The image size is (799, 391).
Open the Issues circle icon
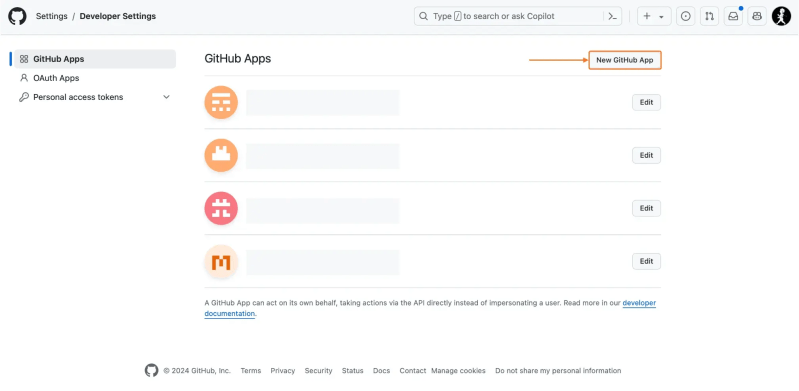tap(686, 16)
